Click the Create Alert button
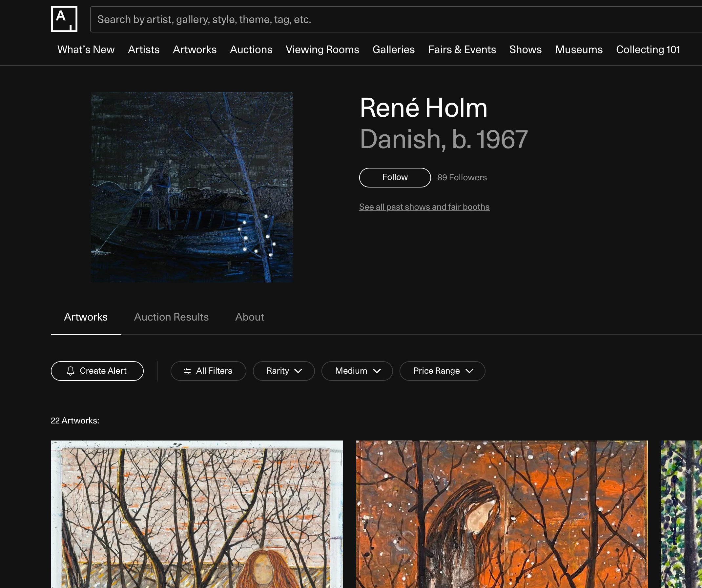Screen dimensions: 702x588 point(97,371)
